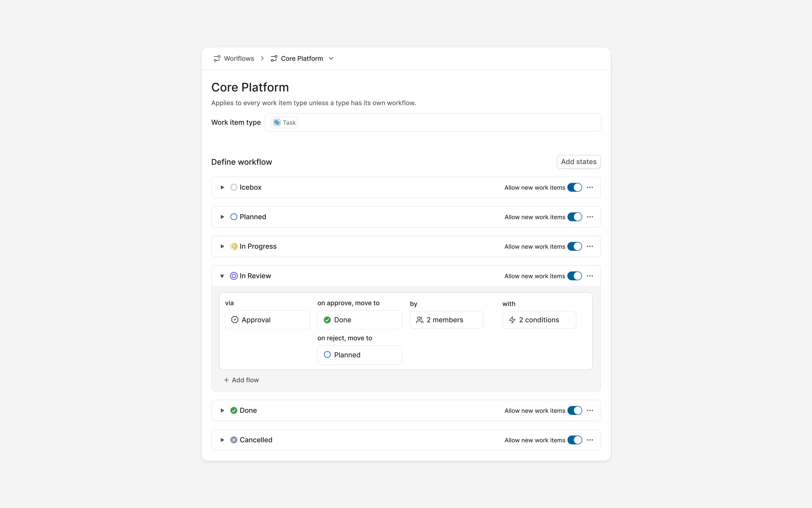Click the green check icon in approve target
The width and height of the screenshot is (812, 508).
(x=327, y=320)
